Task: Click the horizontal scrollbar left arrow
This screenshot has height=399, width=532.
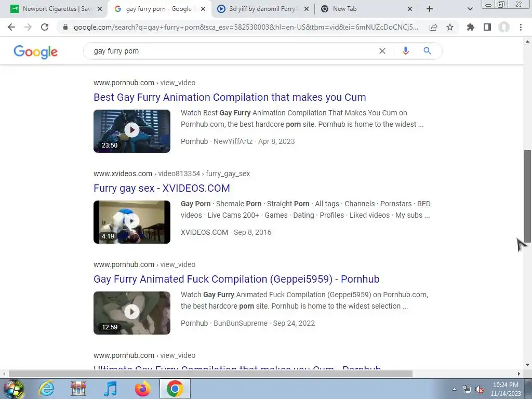Action: [4, 374]
